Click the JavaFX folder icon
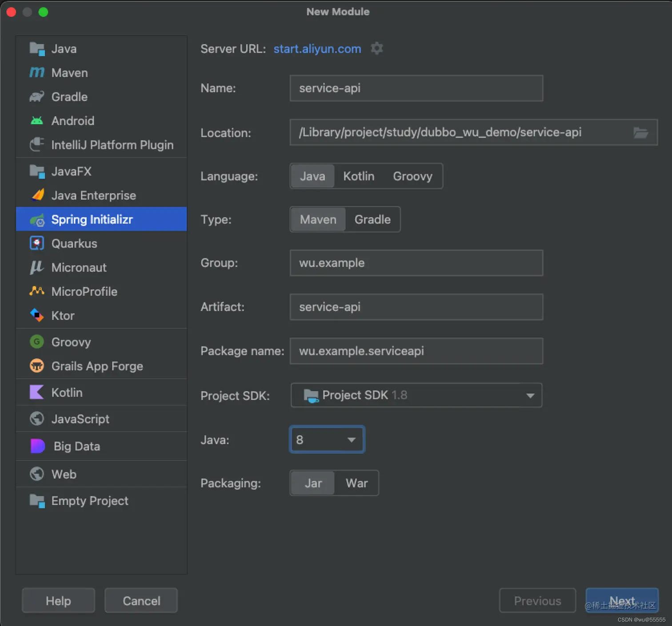The width and height of the screenshot is (672, 626). tap(37, 171)
